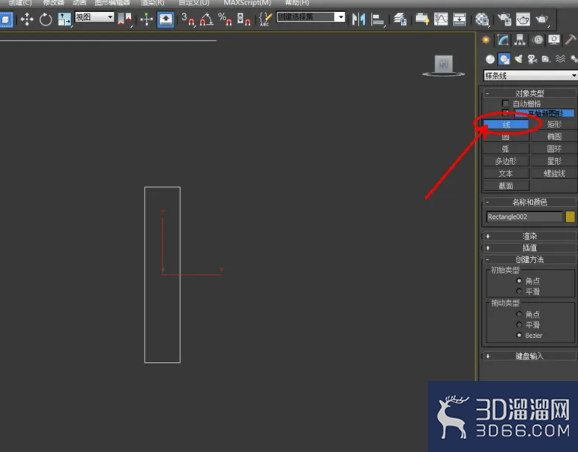
Task: Click the Use Pivot Point Center icon
Action: (125, 19)
